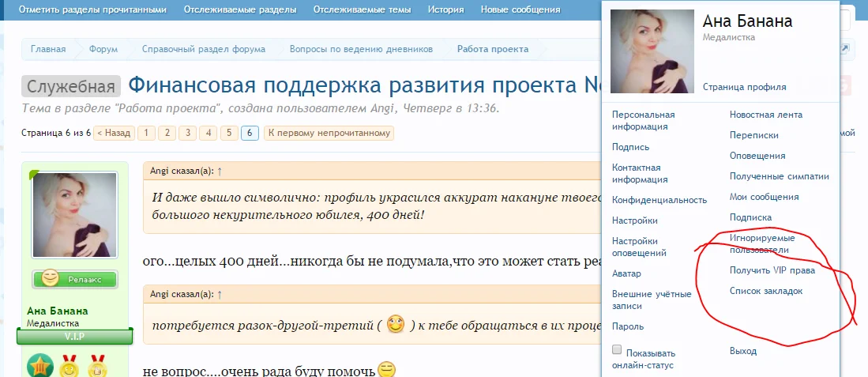This screenshot has height=377, width=868.
Task: Open 'Отметить разделы прочитанными'
Action: pyautogui.click(x=92, y=9)
